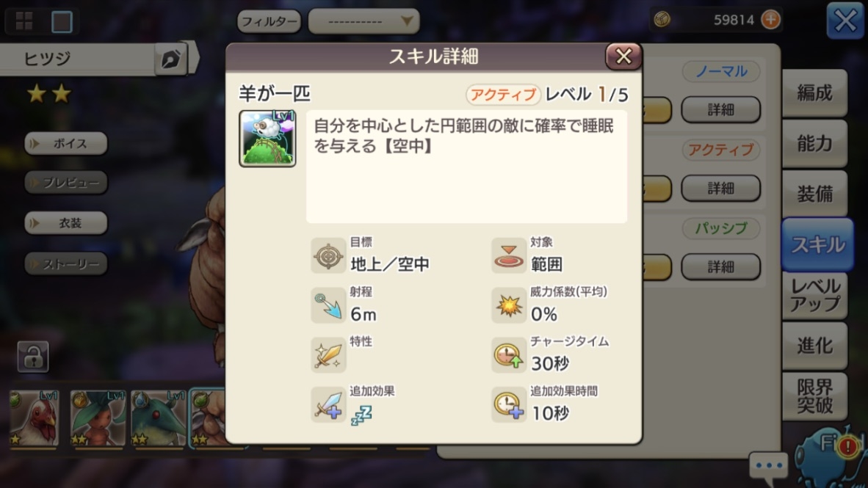Select the blue bird character thumbnail

pyautogui.click(x=159, y=418)
